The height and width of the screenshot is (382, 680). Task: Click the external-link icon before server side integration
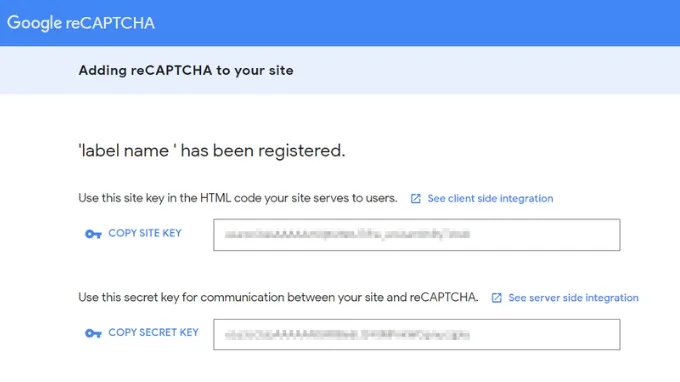click(497, 298)
